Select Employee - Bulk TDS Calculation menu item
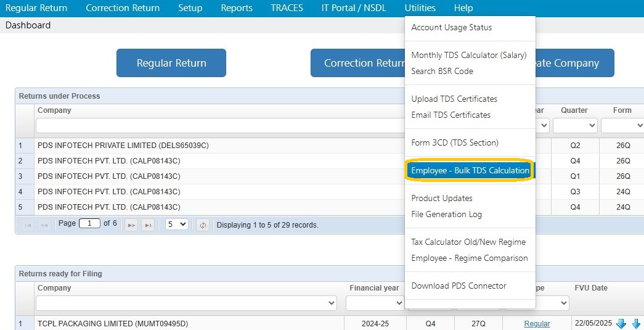Screen dimensions: 644x330 470,170
